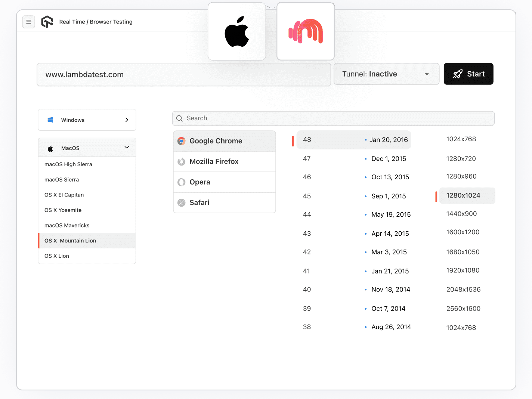Choose the 1920x1080 resolution
532x399 pixels.
pyautogui.click(x=463, y=270)
